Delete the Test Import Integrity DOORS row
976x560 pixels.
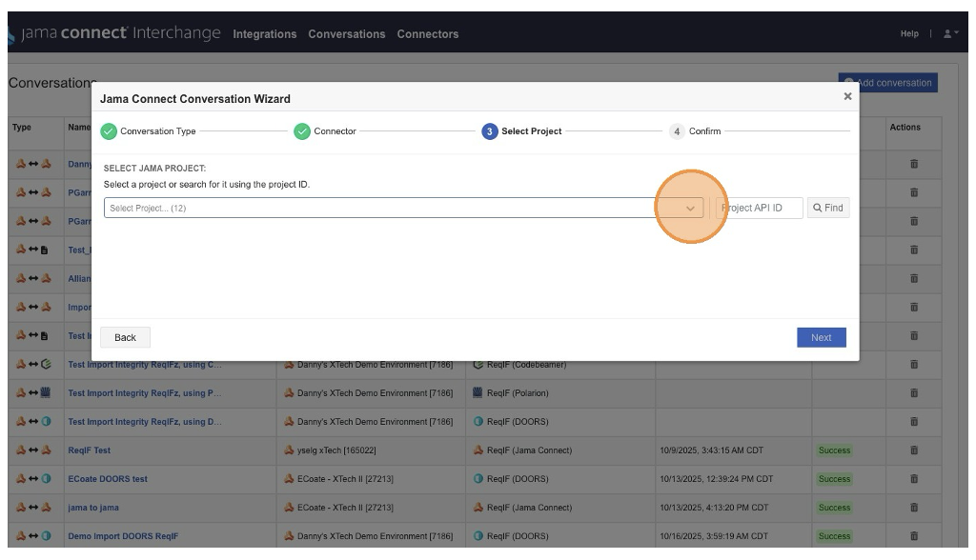point(914,421)
